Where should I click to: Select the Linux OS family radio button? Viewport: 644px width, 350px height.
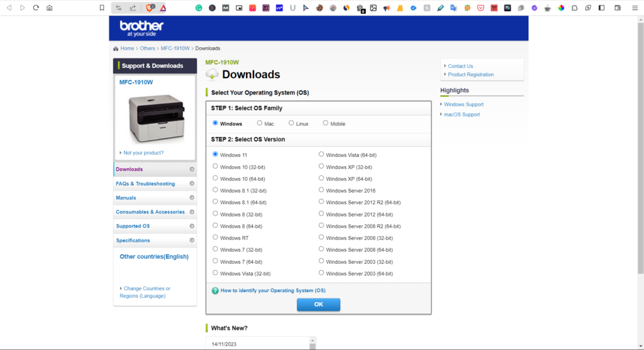click(x=291, y=123)
